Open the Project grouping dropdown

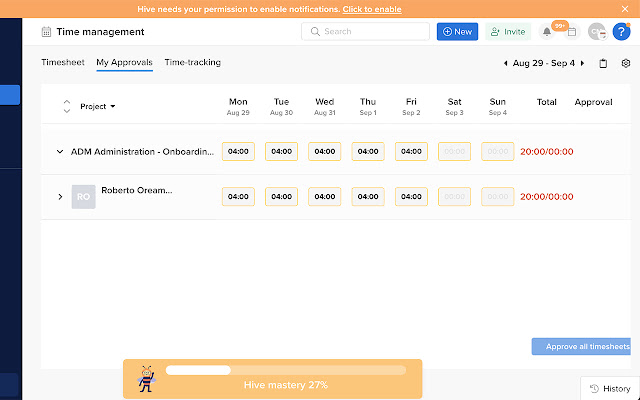coord(98,107)
